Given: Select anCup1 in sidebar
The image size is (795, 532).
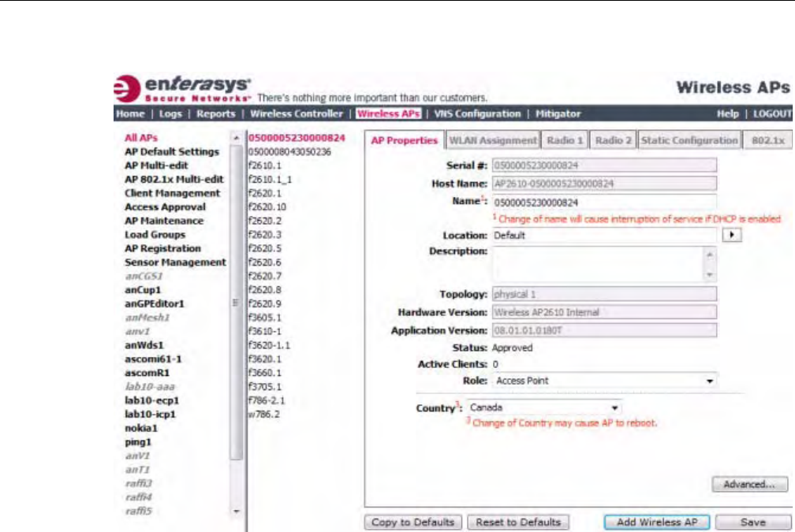Looking at the screenshot, I should (x=143, y=290).
